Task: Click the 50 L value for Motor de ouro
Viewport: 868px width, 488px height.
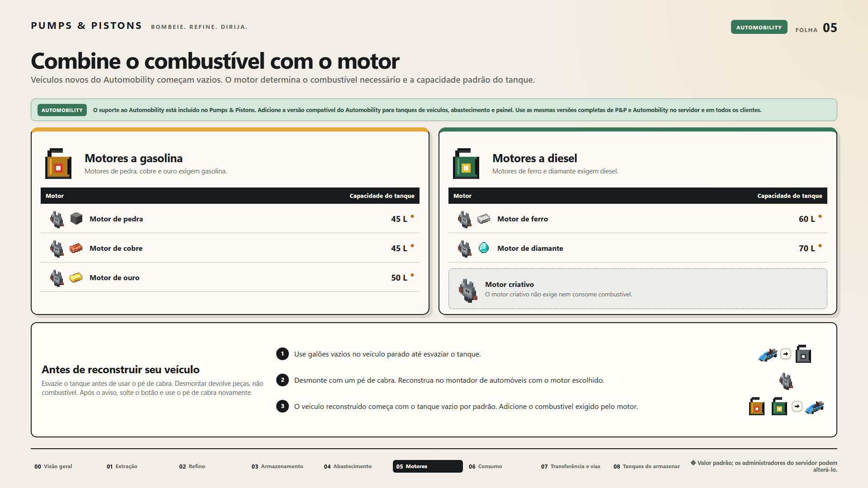Action: tap(399, 277)
